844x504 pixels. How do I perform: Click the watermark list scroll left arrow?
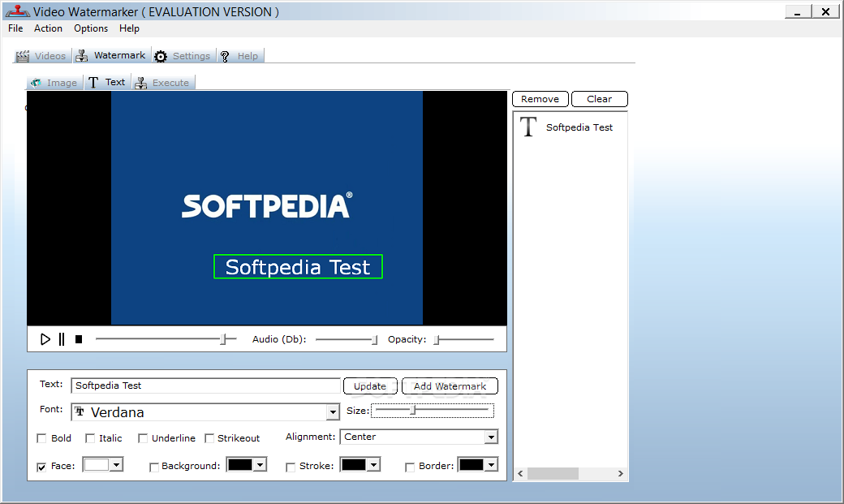point(520,473)
